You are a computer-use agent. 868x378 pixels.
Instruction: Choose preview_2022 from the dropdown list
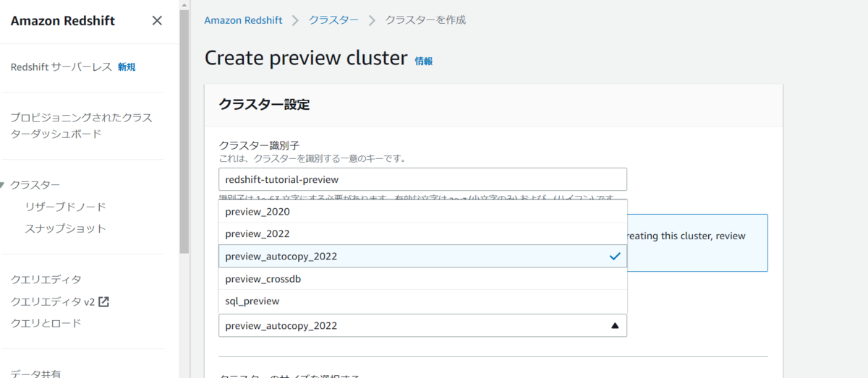pos(422,233)
